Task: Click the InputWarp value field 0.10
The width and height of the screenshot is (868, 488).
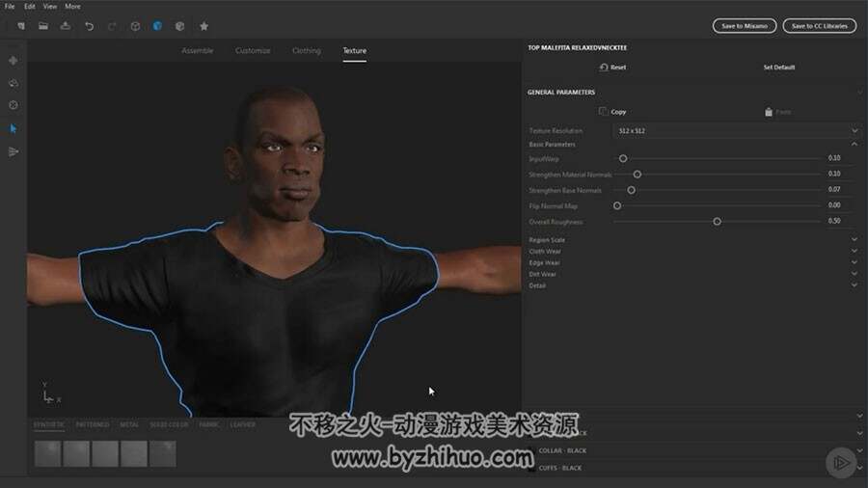Action: [834, 158]
